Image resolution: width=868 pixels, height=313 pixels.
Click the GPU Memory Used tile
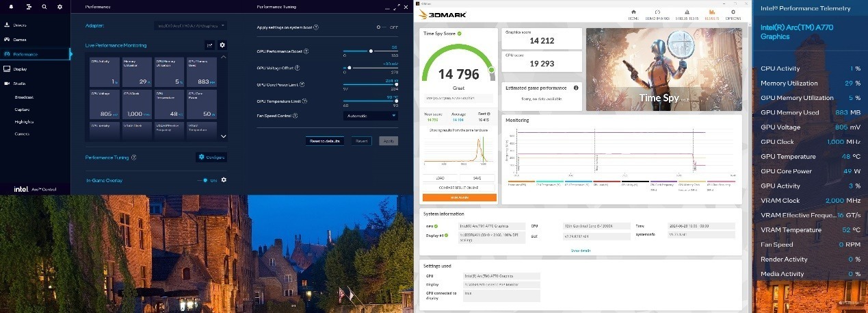pos(202,71)
